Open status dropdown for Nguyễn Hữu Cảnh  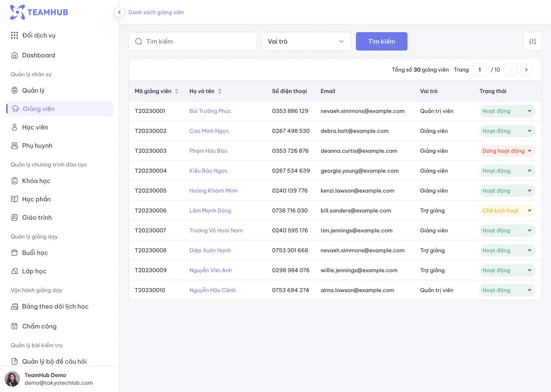pos(507,290)
